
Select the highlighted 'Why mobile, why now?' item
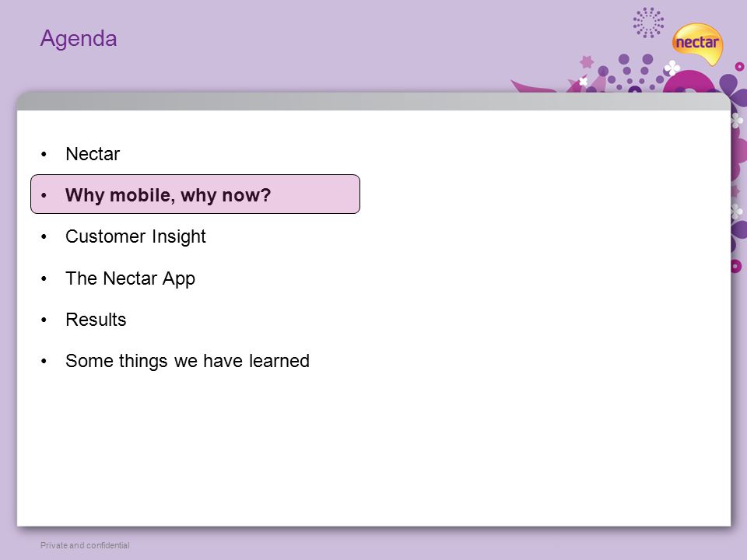coord(195,194)
